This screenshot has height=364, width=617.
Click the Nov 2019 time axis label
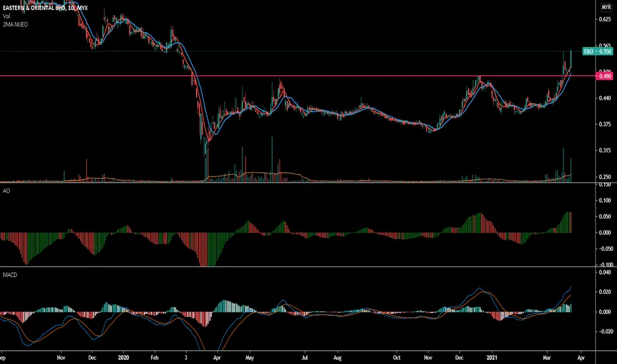click(x=61, y=357)
